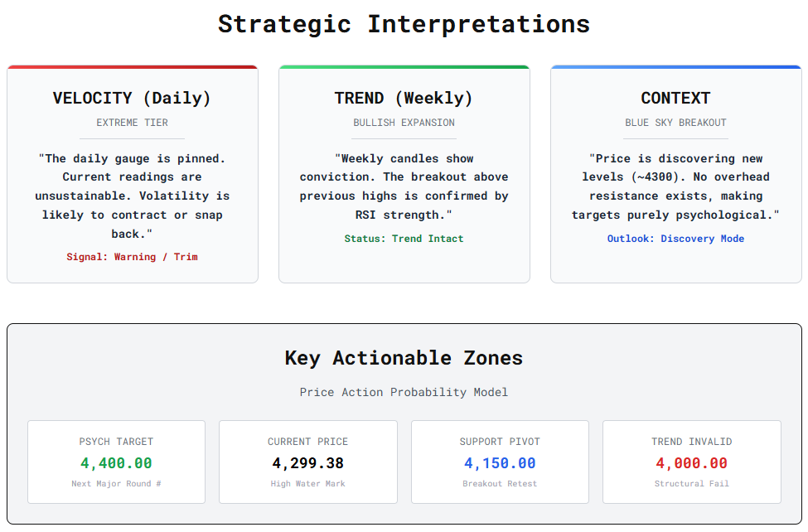The width and height of the screenshot is (808, 532).
Task: Click the EXTREME TIER subtitle
Action: click(x=133, y=123)
